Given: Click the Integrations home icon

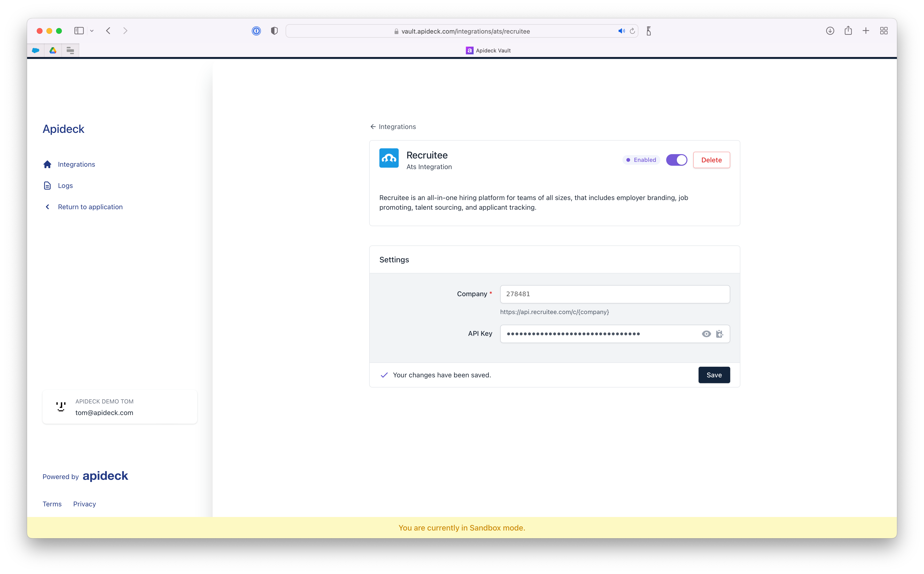Looking at the screenshot, I should tap(47, 164).
